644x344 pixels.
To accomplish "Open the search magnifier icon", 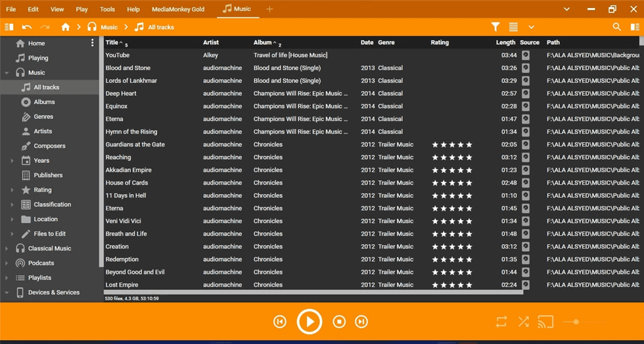I will 616,27.
